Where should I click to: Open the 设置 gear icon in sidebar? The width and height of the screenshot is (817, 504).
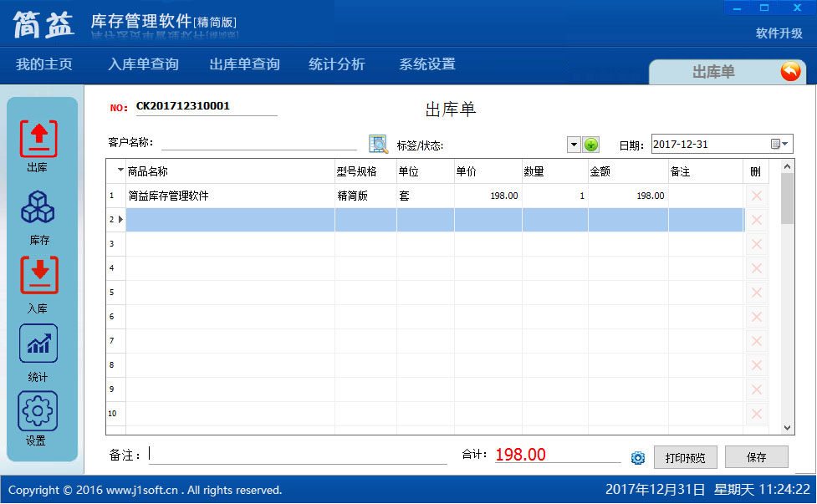pos(38,411)
